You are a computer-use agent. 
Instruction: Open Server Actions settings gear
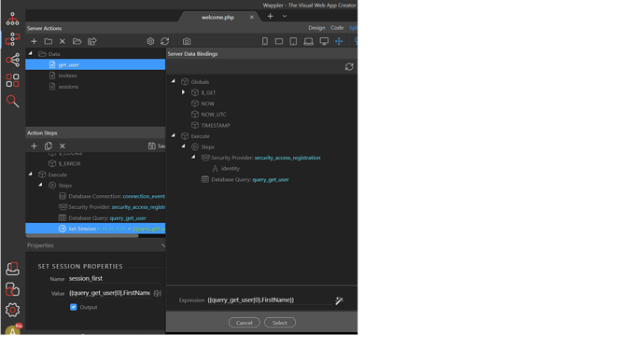tap(150, 41)
